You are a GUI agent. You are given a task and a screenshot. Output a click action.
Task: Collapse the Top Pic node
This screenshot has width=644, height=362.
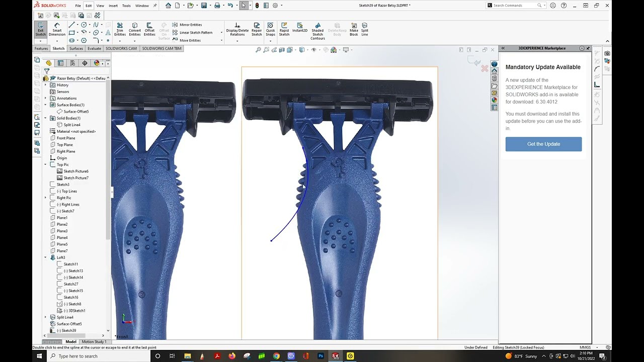(46, 164)
